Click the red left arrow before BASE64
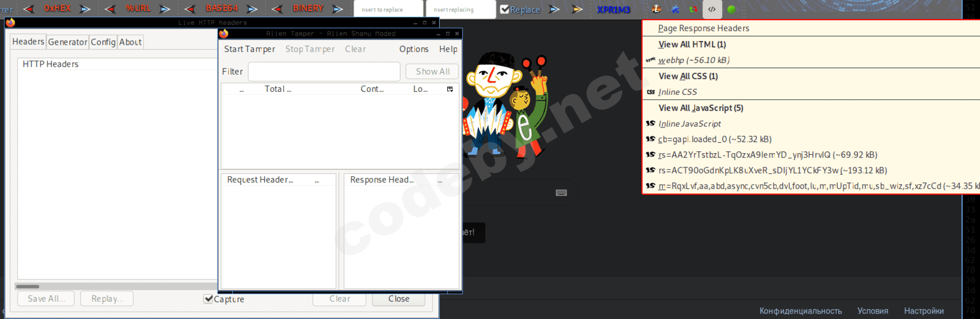This screenshot has height=319, width=980. tap(190, 9)
